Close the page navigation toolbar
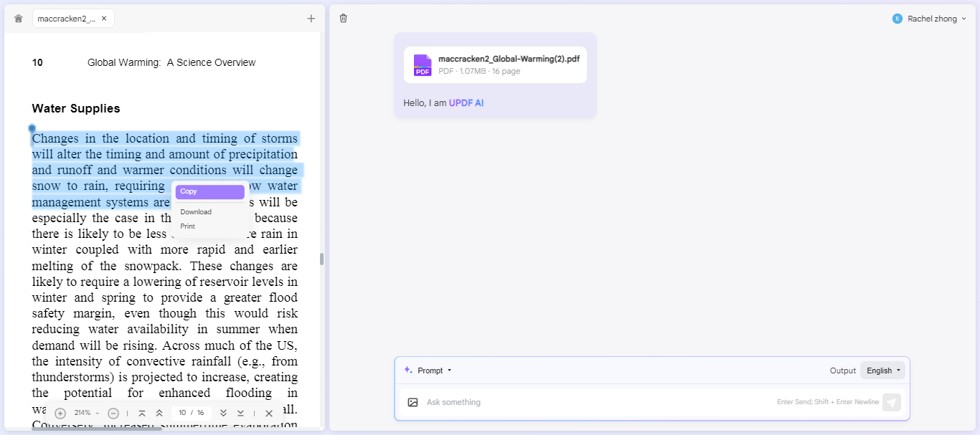This screenshot has width=980, height=435. point(269,413)
